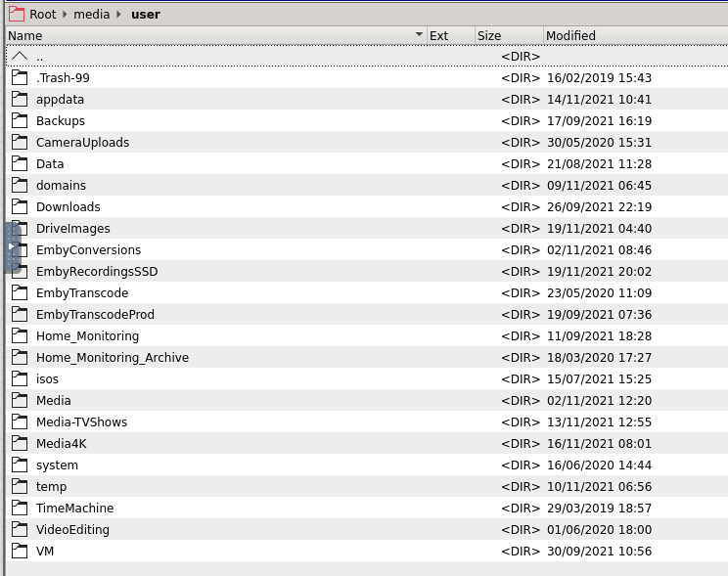Screen dimensions: 728x576
Task: Click the appdata folder icon
Action: click(19, 99)
